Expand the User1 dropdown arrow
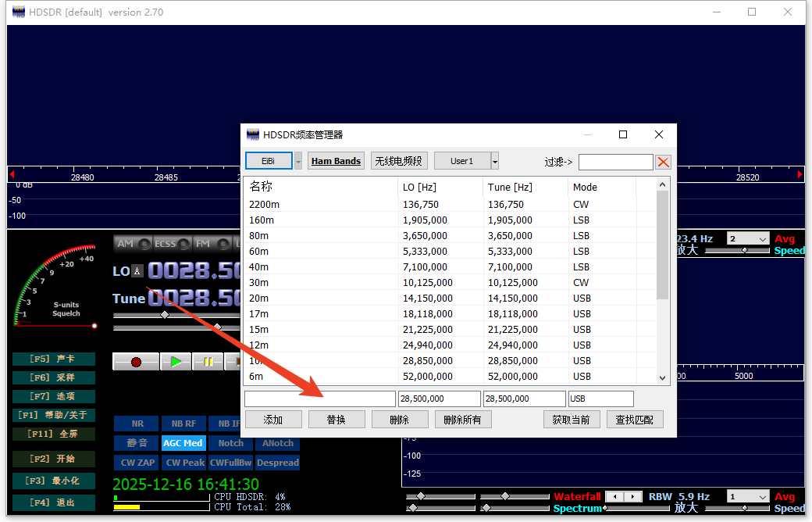This screenshot has width=812, height=522. pos(495,161)
